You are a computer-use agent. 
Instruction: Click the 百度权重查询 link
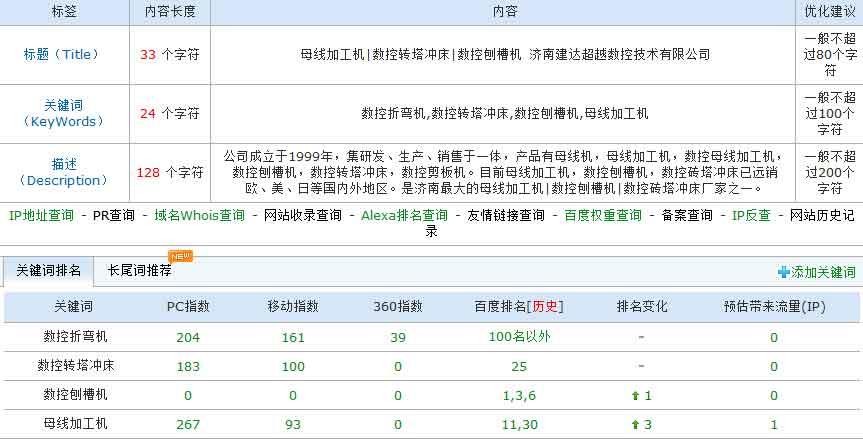(x=602, y=215)
